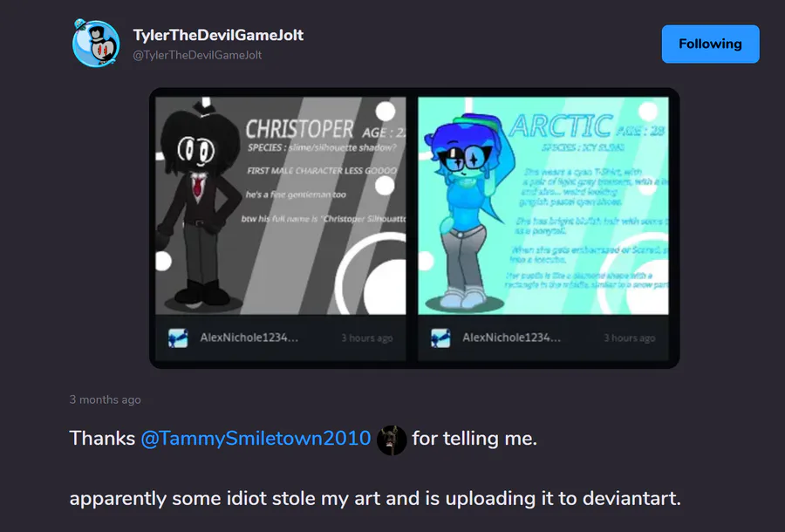This screenshot has height=532, width=785.
Task: Click AlexNichole1234 avatar under Arctic image
Action: (x=440, y=338)
